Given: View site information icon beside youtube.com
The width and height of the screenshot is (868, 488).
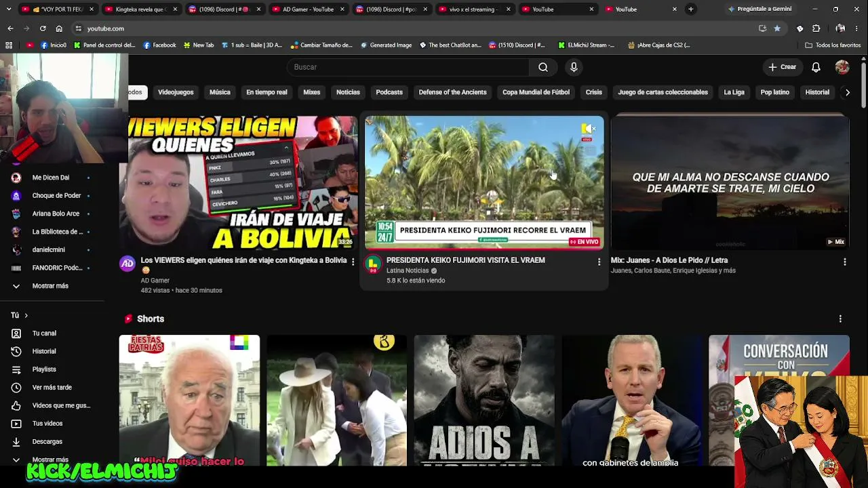Looking at the screenshot, I should click(78, 28).
